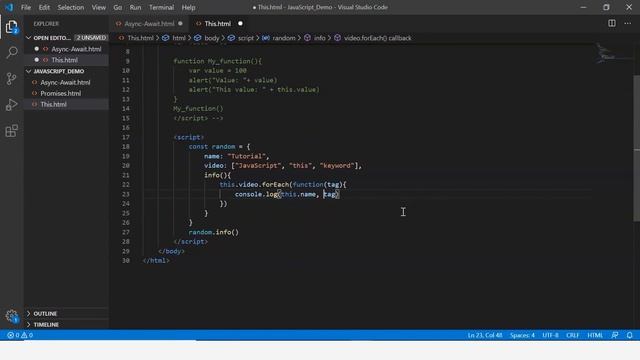Change CRLF end of line sequence

[x=572, y=335]
